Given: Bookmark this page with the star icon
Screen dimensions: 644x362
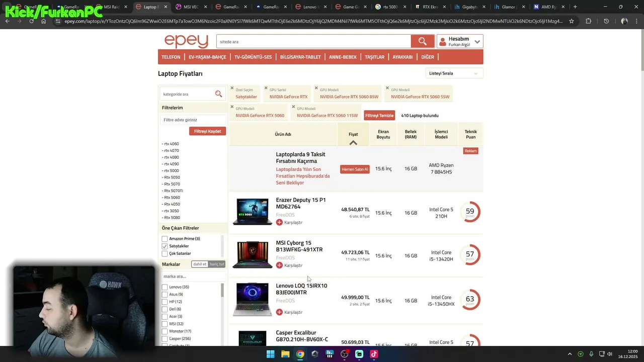Looking at the screenshot, I should tap(572, 21).
